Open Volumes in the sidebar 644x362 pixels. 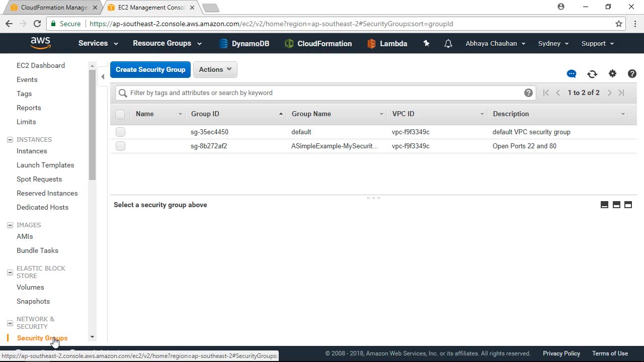point(30,287)
